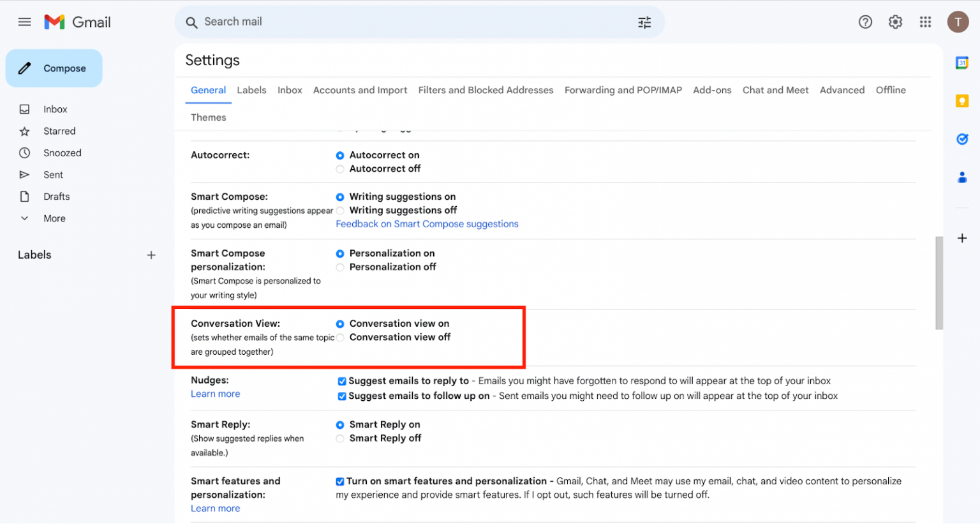This screenshot has height=524, width=980.
Task: Open the Google apps grid
Action: (x=925, y=22)
